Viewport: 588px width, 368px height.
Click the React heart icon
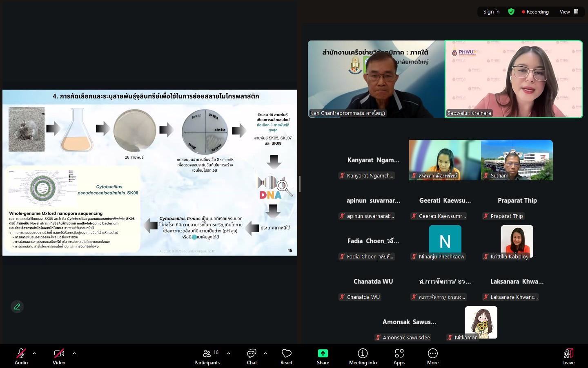click(286, 357)
